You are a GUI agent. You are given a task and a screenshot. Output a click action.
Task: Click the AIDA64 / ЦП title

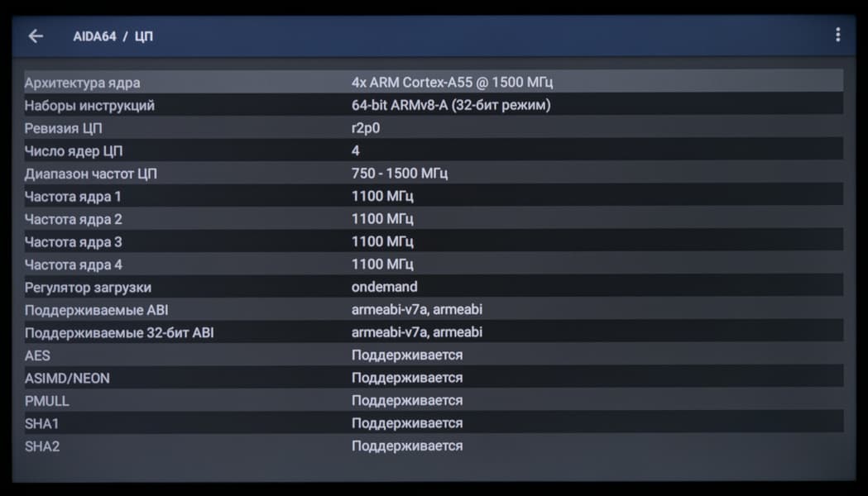pyautogui.click(x=113, y=36)
